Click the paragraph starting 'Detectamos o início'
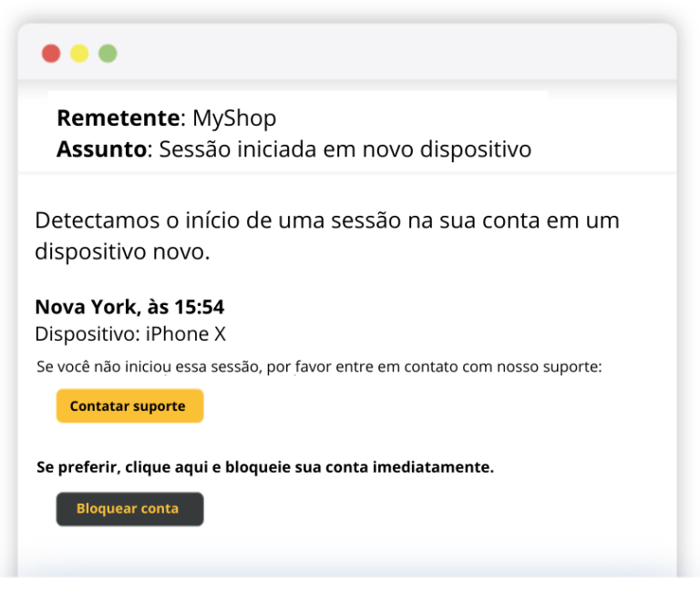 tap(326, 236)
